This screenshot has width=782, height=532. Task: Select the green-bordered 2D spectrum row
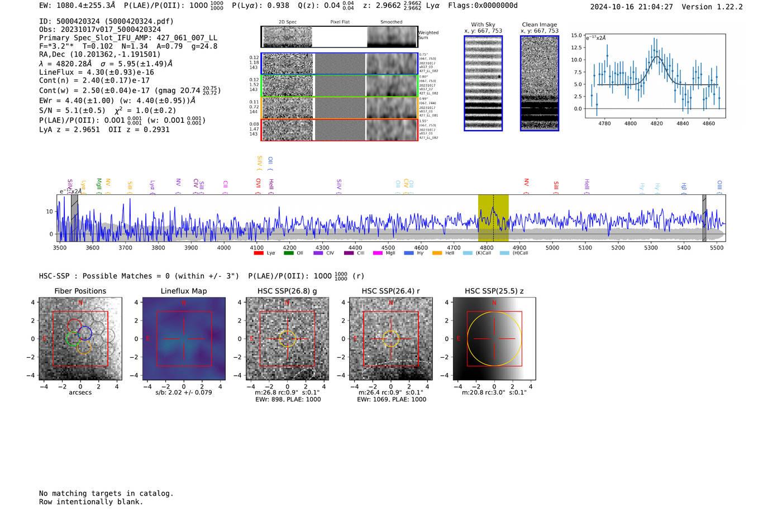tap(340, 86)
